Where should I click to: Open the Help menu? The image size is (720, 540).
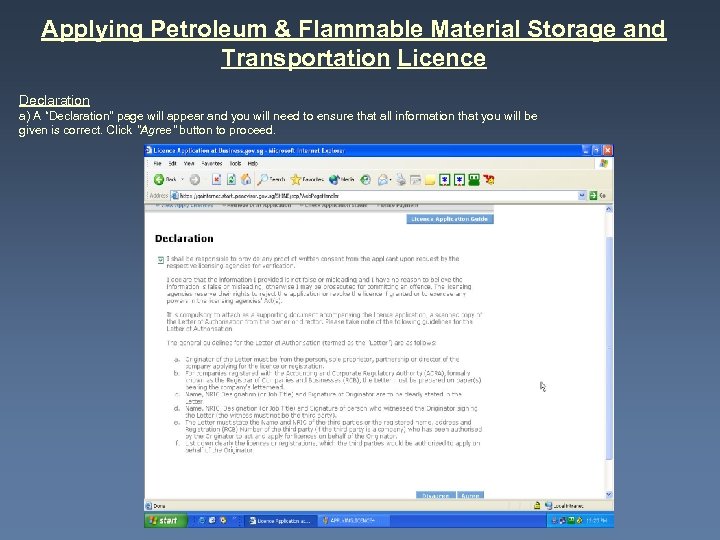click(253, 163)
